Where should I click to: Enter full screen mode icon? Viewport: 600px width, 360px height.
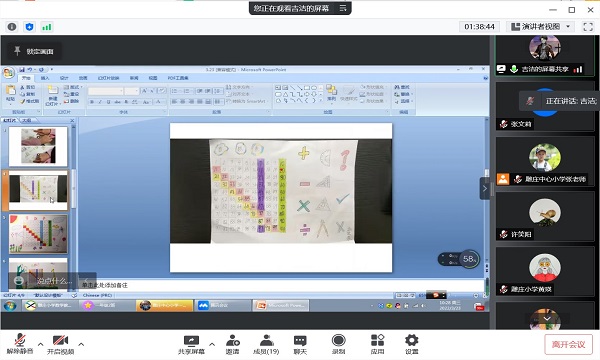[588, 27]
